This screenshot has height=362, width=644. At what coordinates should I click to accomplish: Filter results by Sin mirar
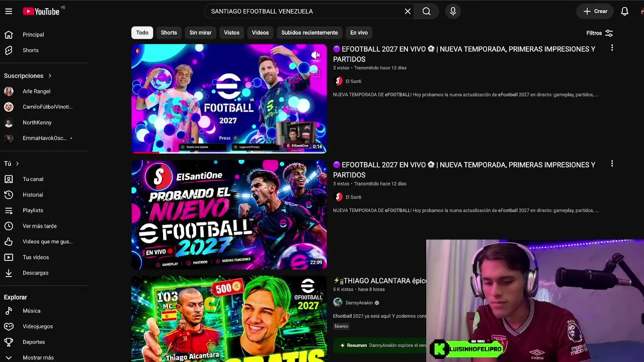[200, 33]
